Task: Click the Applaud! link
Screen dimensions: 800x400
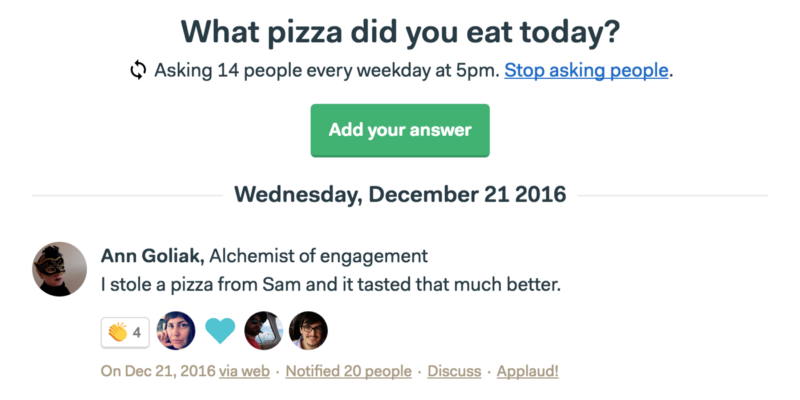Action: pyautogui.click(x=528, y=371)
